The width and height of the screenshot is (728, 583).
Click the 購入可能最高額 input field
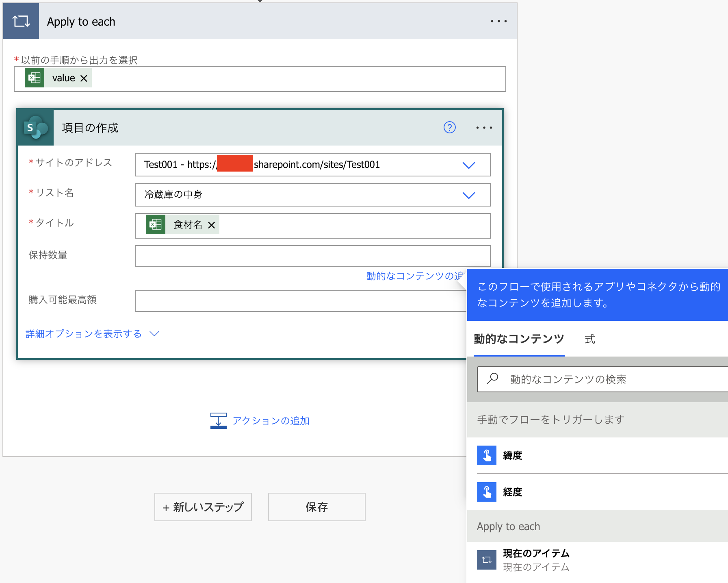[301, 301]
